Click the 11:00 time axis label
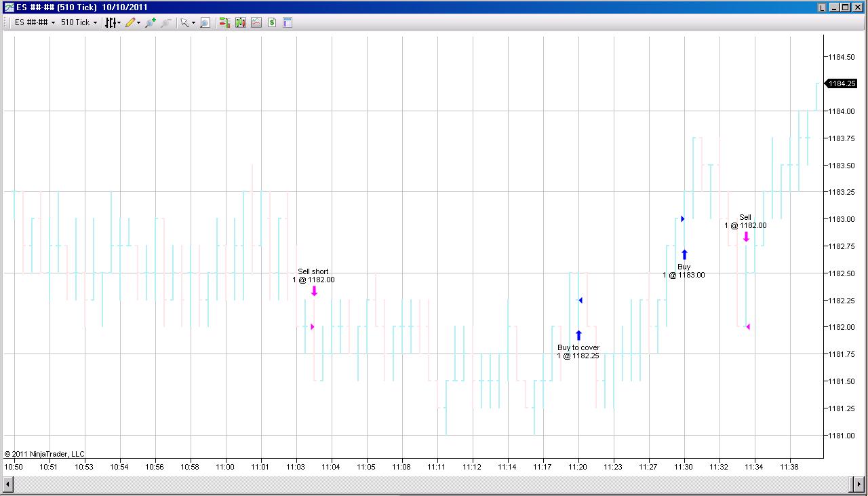 [225, 467]
